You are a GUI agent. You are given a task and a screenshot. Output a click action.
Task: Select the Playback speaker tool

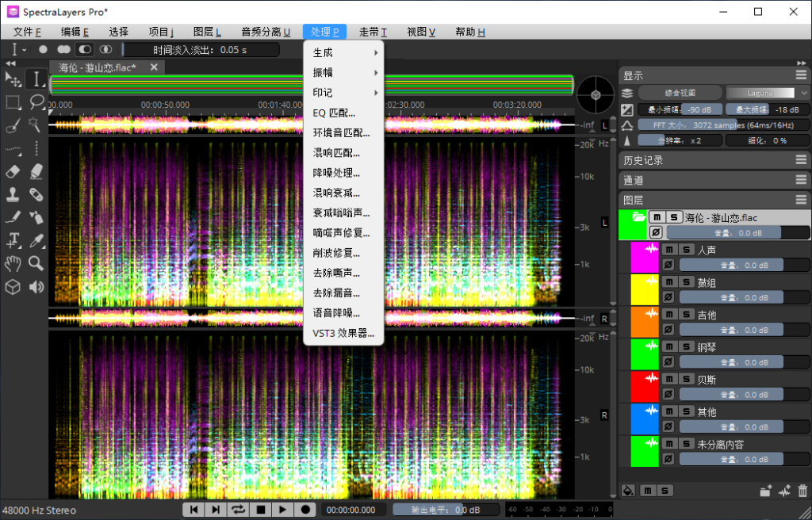pyautogui.click(x=36, y=287)
